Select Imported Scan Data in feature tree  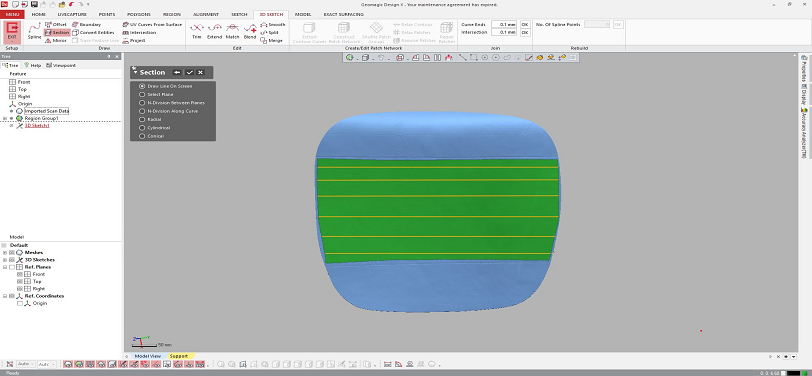[47, 111]
